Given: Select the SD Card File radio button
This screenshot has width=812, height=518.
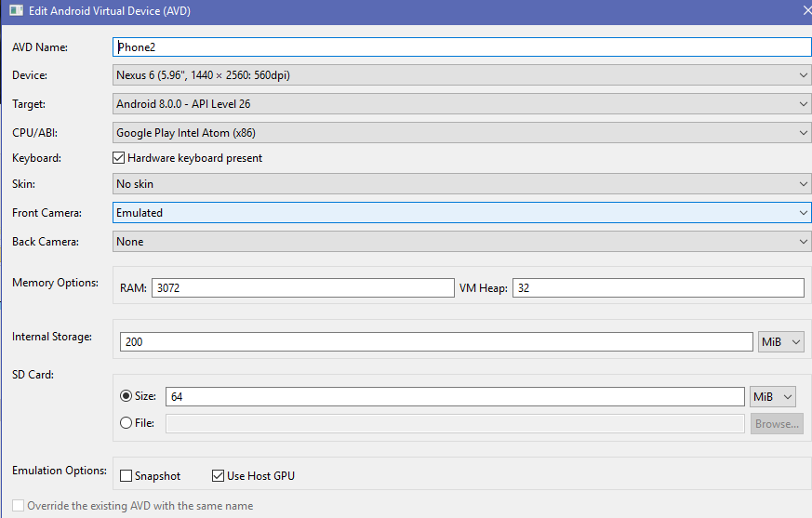Looking at the screenshot, I should pyautogui.click(x=126, y=423).
